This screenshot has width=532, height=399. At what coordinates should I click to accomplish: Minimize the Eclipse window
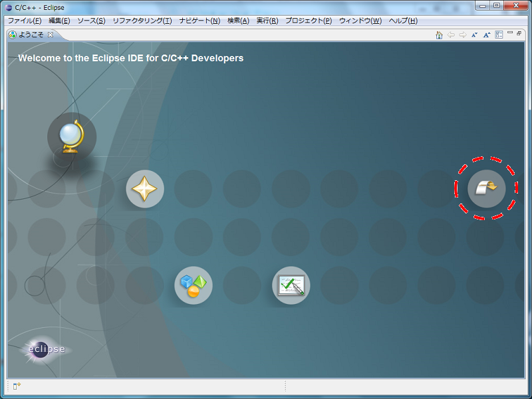(483, 6)
